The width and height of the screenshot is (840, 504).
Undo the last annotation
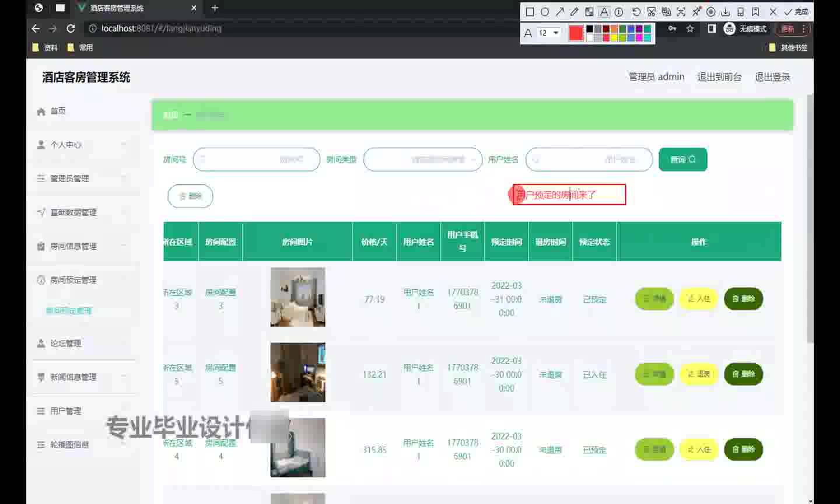(x=636, y=12)
